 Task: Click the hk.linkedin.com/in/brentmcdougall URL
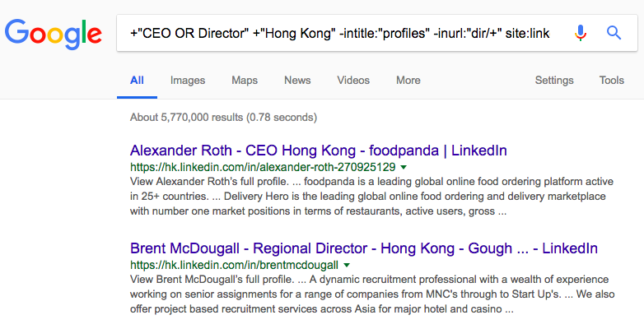234,265
